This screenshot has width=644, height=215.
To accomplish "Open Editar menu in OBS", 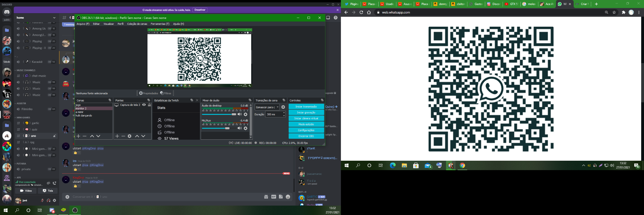I will pyautogui.click(x=96, y=24).
